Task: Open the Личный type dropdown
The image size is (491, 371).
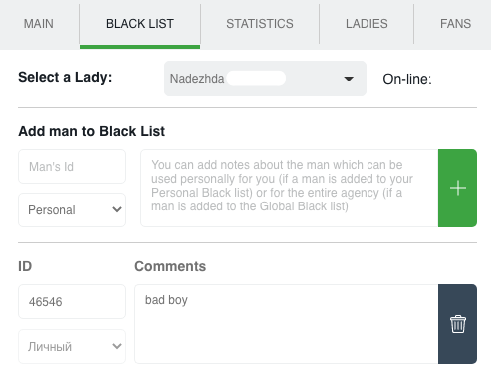Action: [x=72, y=347]
